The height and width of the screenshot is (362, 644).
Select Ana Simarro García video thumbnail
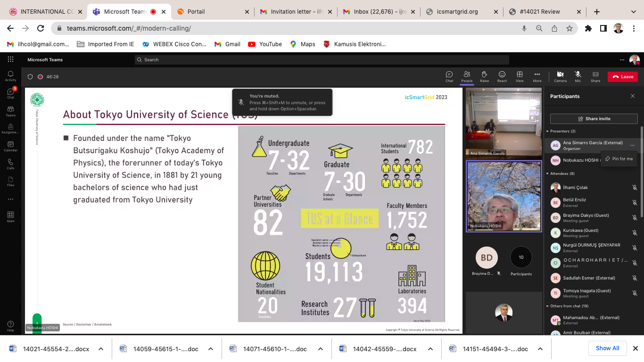[x=504, y=123]
